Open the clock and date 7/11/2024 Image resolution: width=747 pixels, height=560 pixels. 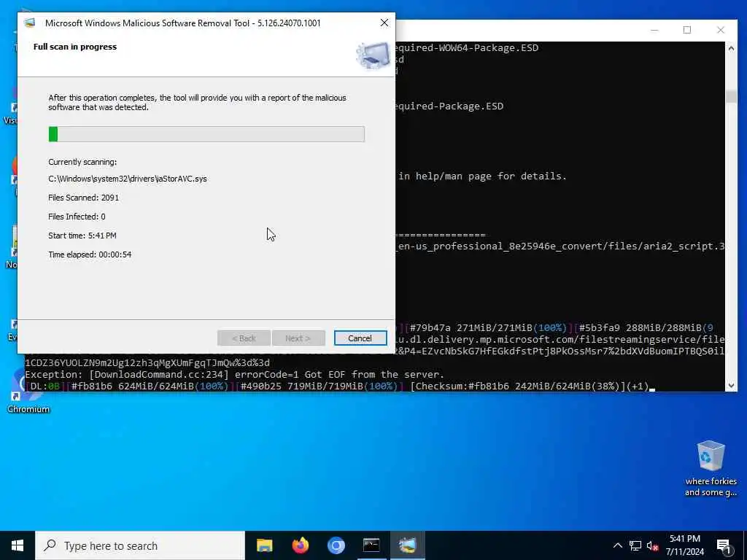(684, 545)
